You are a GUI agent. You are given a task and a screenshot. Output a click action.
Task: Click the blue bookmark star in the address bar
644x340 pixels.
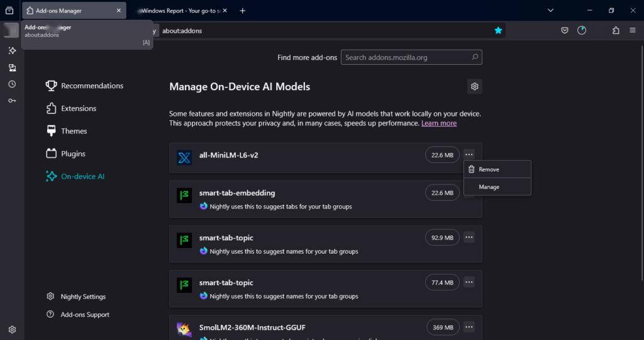click(498, 30)
